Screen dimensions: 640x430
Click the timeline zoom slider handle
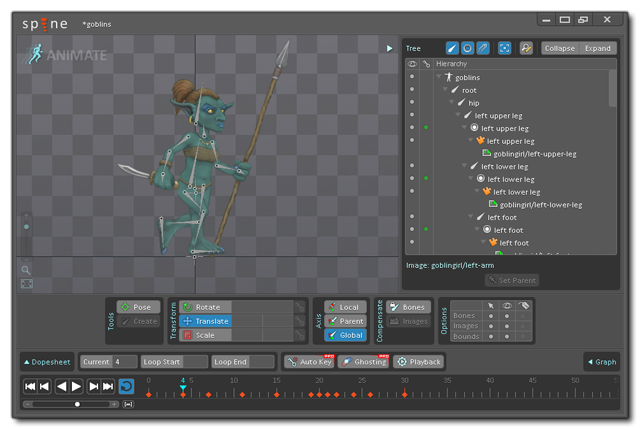77,404
